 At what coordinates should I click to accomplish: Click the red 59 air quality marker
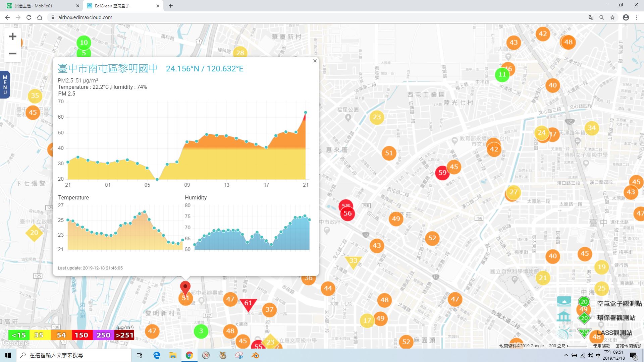click(x=442, y=173)
